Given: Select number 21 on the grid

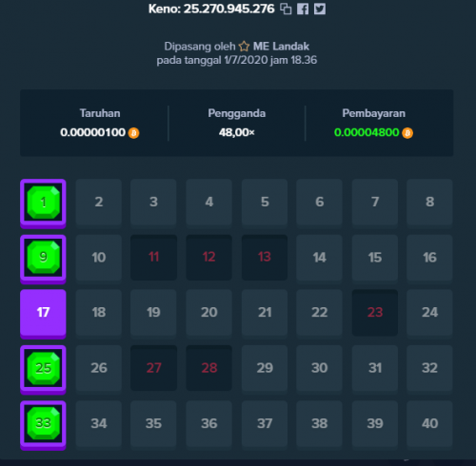Looking at the screenshot, I should 265,313.
